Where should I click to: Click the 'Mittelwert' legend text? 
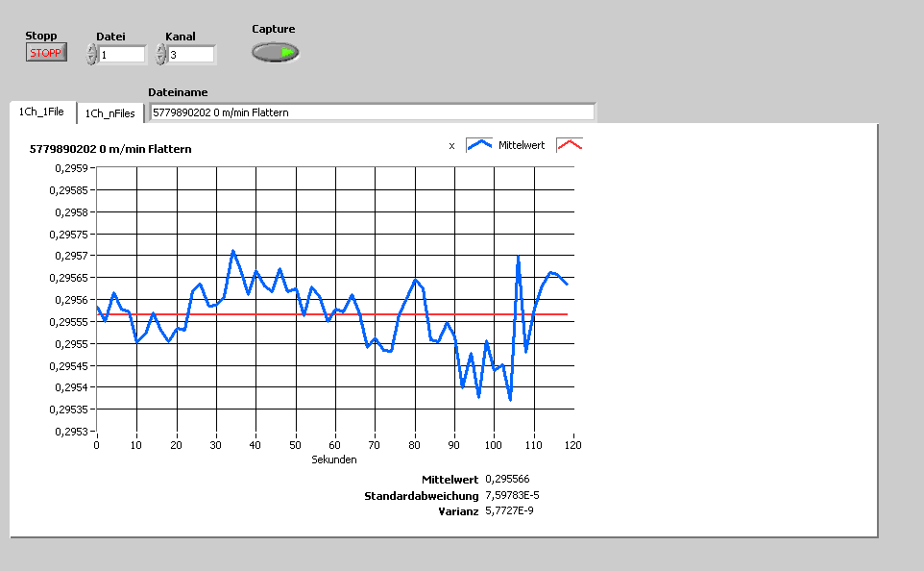[x=522, y=145]
